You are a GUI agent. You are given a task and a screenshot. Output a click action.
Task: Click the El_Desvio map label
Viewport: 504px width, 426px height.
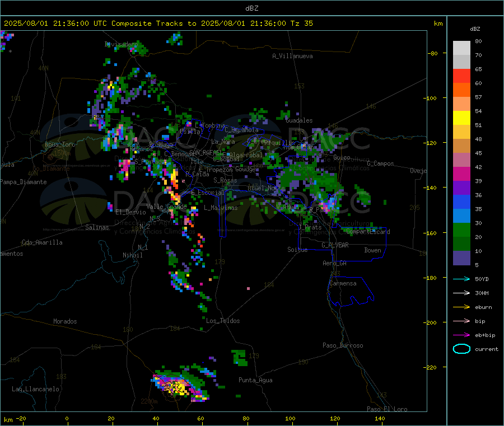[130, 212]
